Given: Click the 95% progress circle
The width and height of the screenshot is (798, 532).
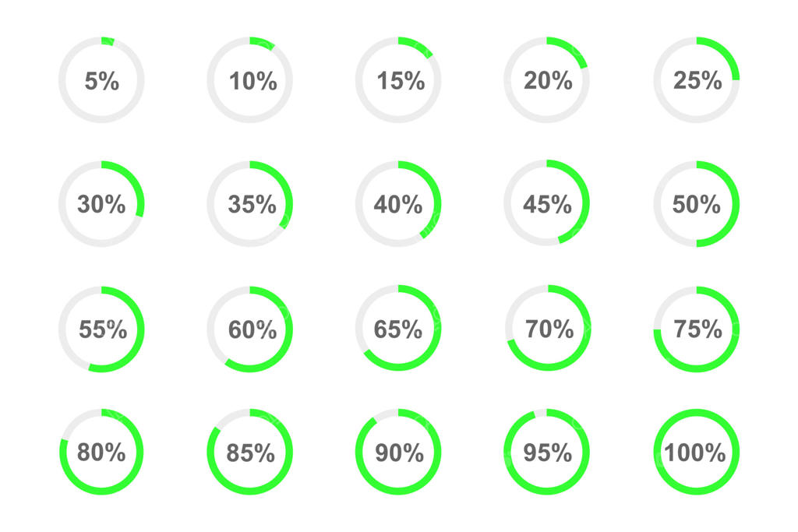Looking at the screenshot, I should point(547,452).
